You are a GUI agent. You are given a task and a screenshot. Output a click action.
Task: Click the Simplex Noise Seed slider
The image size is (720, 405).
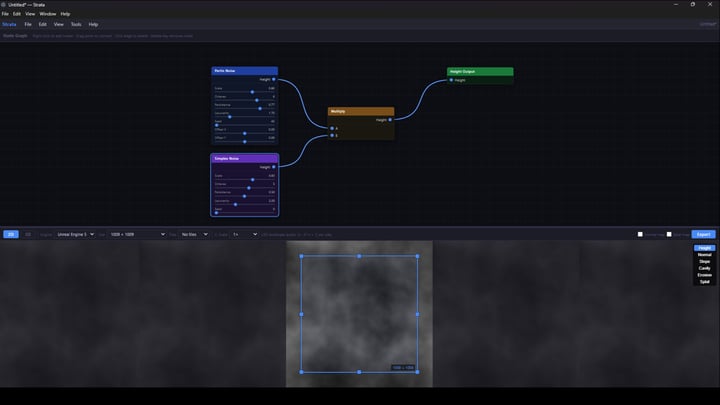coord(244,213)
